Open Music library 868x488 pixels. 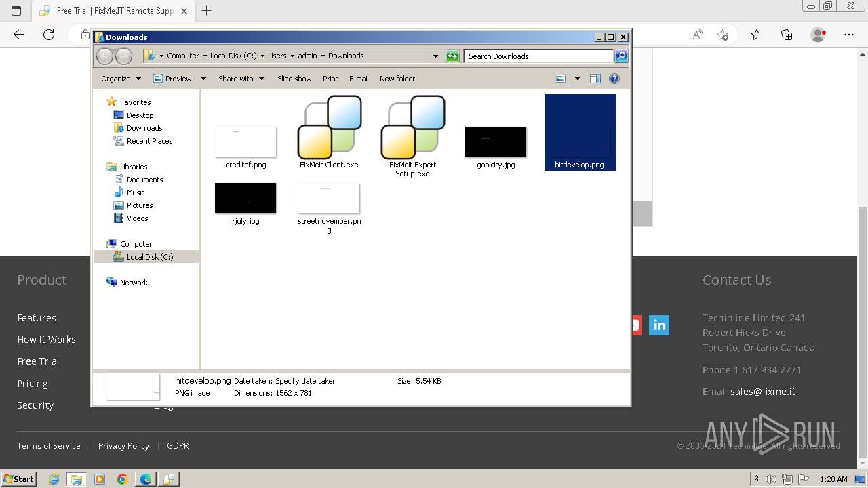[136, 192]
